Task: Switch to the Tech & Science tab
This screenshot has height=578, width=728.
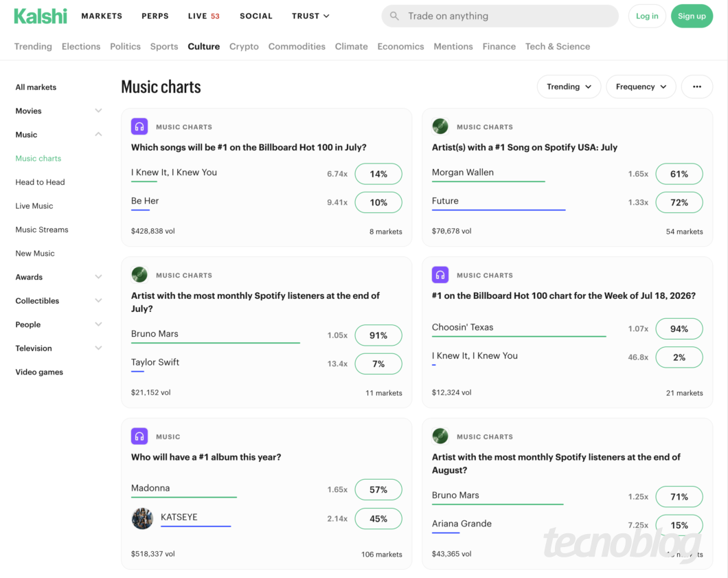Action: (558, 47)
